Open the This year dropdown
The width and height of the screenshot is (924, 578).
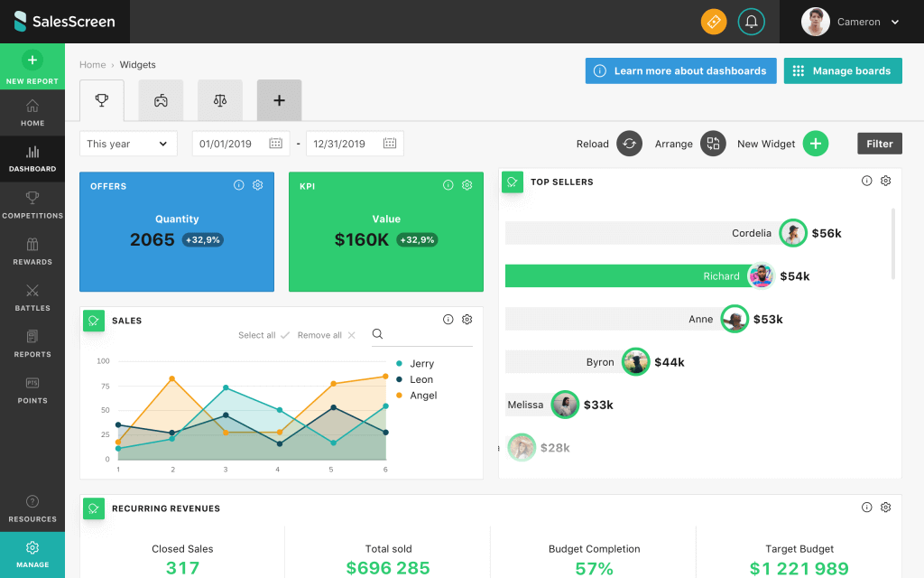[127, 143]
